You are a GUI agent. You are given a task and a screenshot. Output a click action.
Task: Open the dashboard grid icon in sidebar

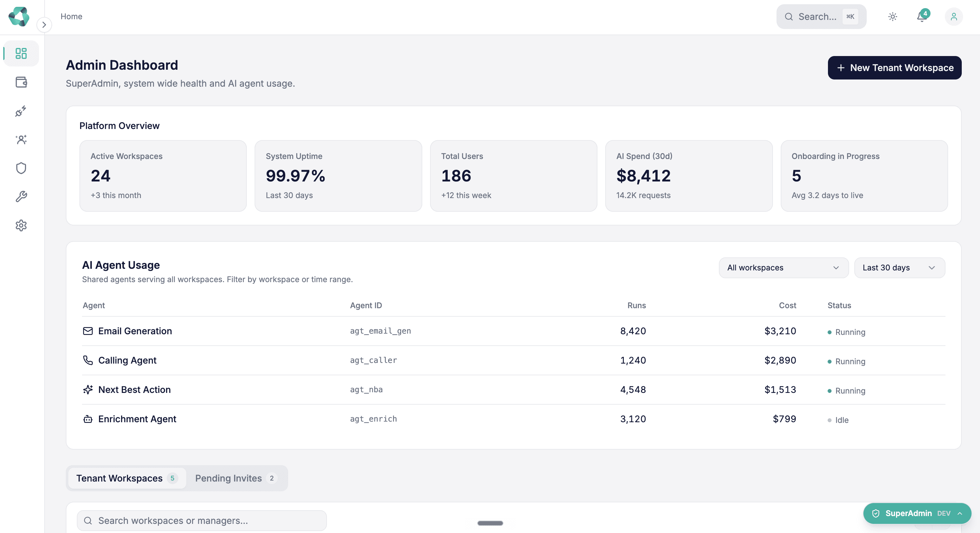point(21,53)
